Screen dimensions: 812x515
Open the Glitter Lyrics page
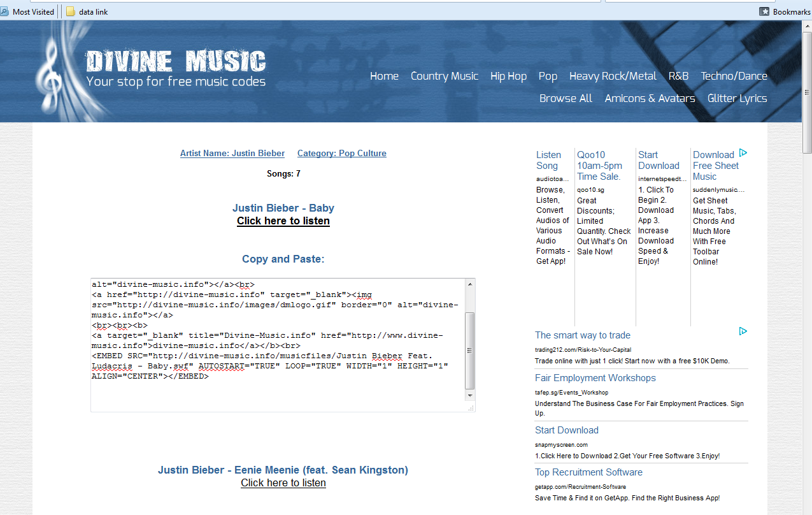pos(737,98)
